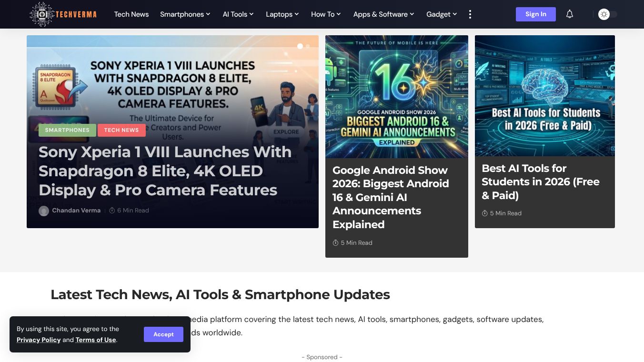Open the notifications bell
The image size is (644, 362).
(570, 14)
